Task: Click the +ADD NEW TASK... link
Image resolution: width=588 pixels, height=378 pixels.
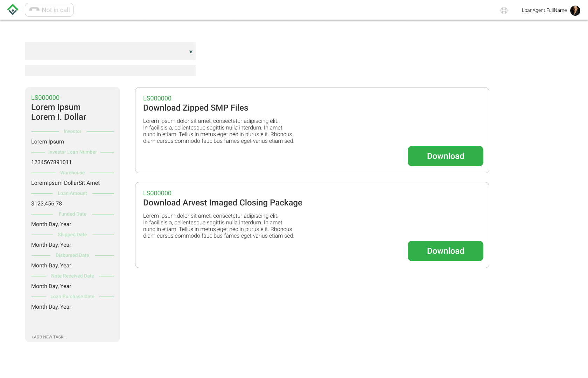Action: click(49, 337)
